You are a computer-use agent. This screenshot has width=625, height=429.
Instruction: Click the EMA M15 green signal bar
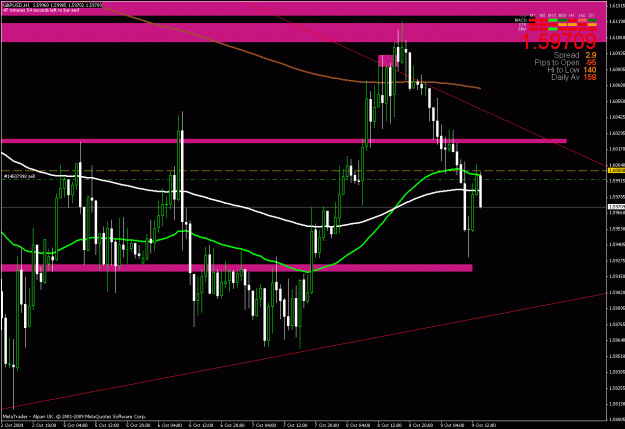click(x=553, y=29)
